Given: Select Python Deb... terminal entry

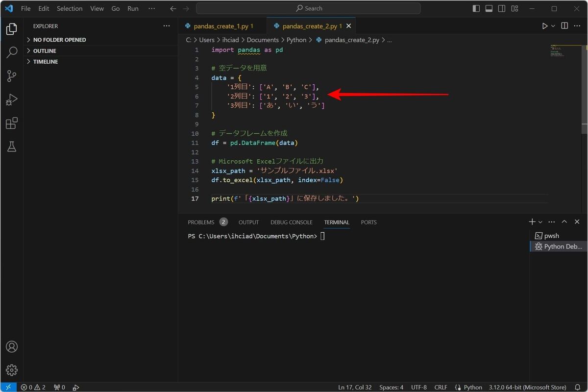Looking at the screenshot, I should click(559, 246).
